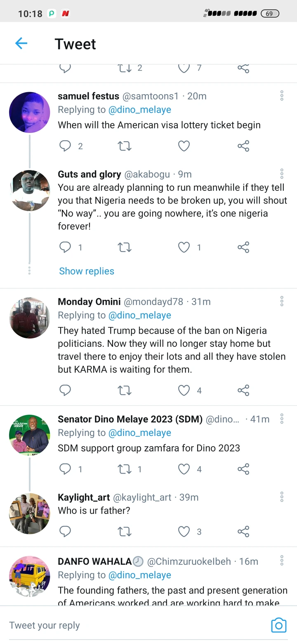Viewport: 297px width, 644px height.
Task: Share Monday Omini's tweet
Action: coord(243,390)
